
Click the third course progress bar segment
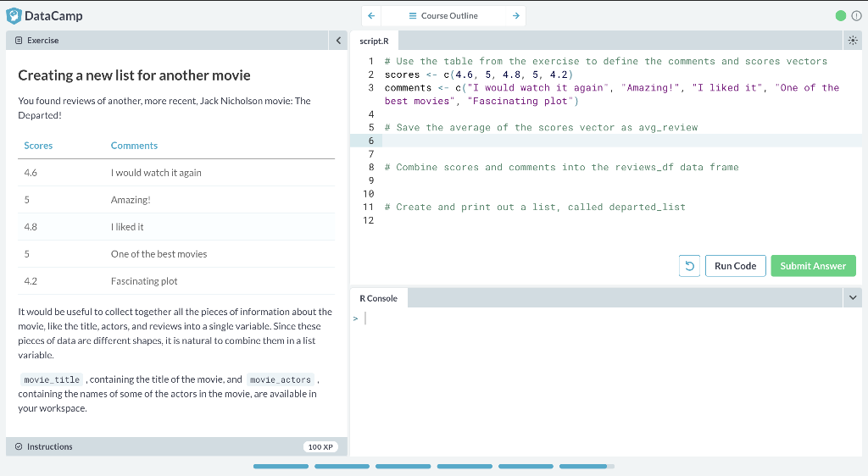tap(403, 466)
